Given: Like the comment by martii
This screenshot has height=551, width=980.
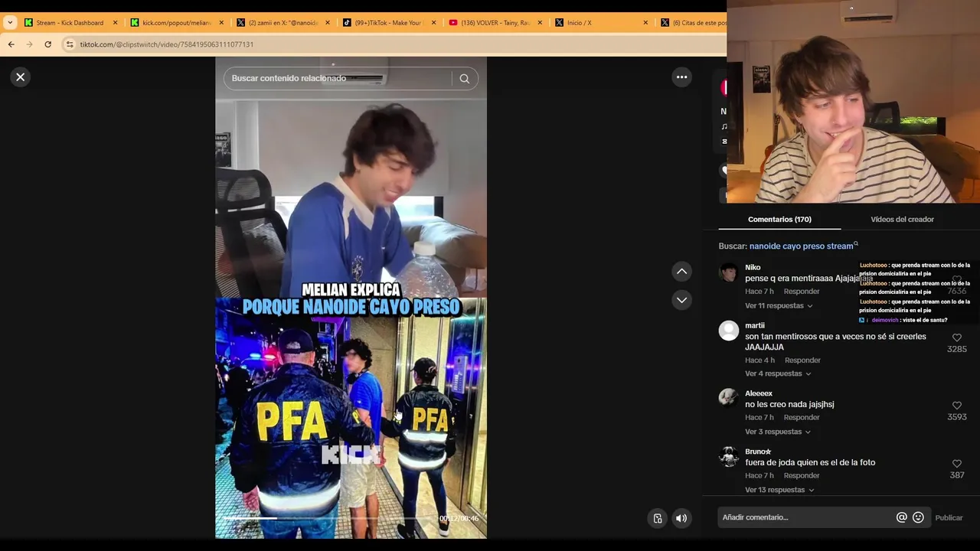Looking at the screenshot, I should [956, 337].
